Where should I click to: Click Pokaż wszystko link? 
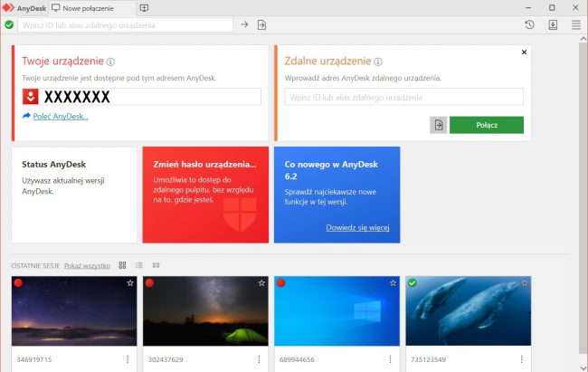tap(87, 266)
